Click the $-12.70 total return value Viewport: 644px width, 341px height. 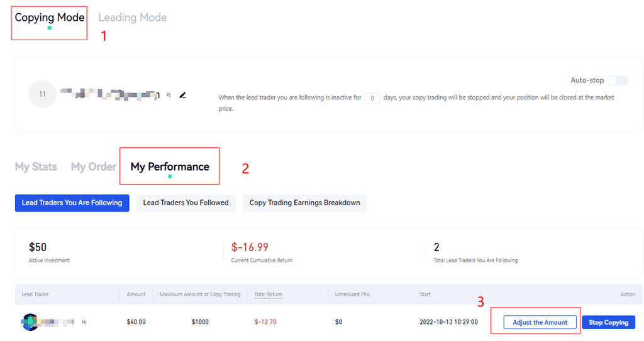pyautogui.click(x=265, y=322)
